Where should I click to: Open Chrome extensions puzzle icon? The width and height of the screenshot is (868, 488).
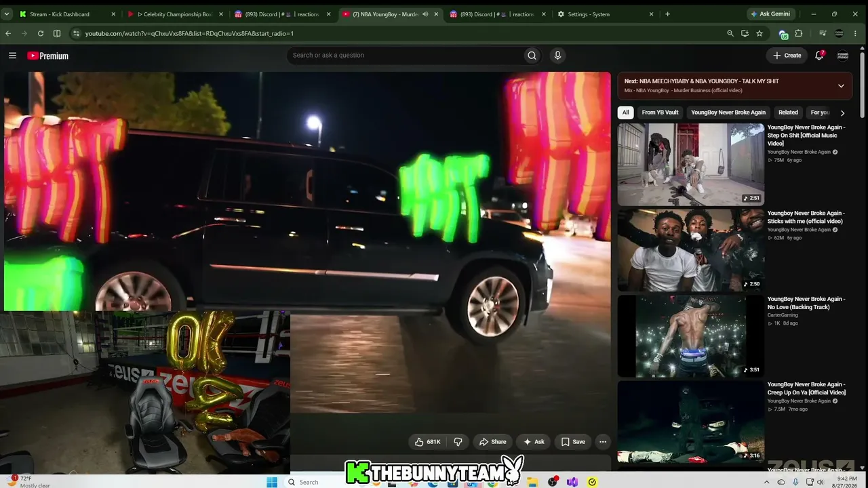pos(799,33)
